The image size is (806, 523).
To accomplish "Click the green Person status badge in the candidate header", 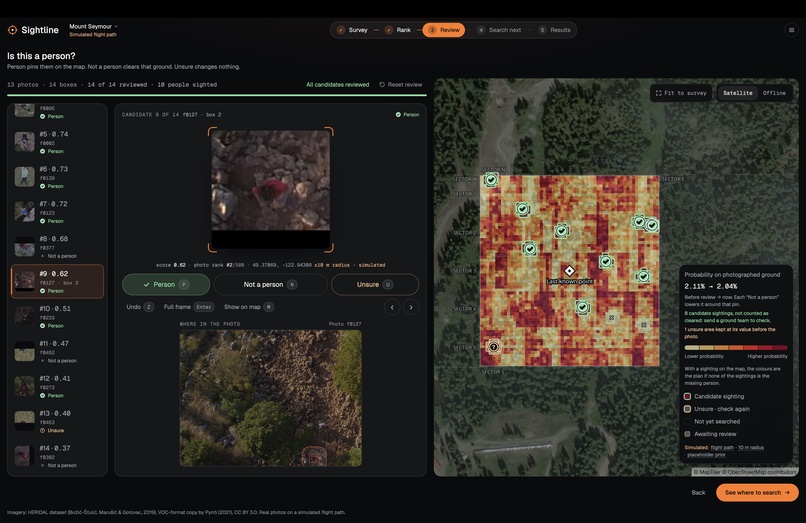I will pos(407,115).
